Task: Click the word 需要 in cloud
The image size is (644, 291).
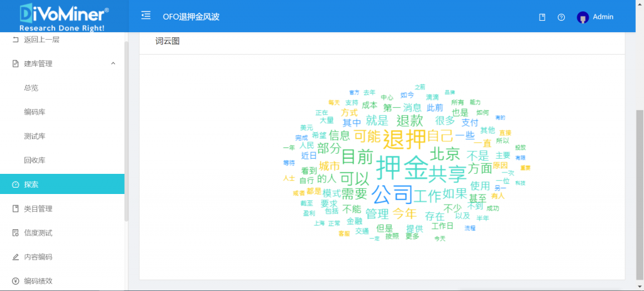Action: click(354, 194)
